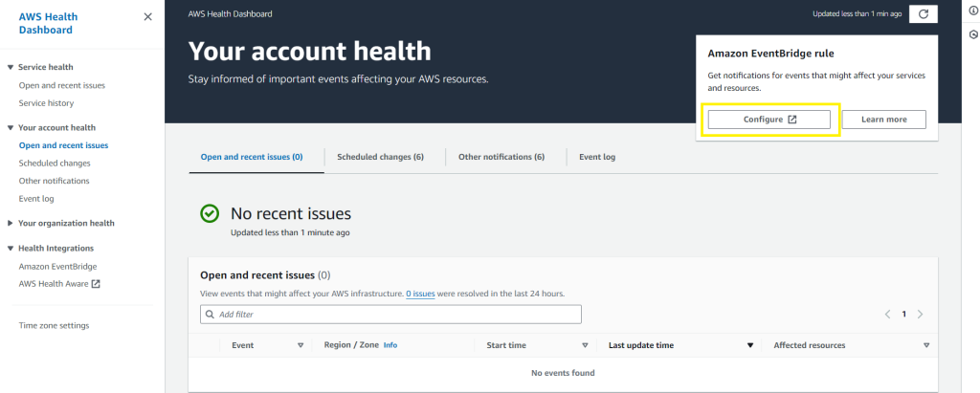Click the Add filter search field
Screen dimensions: 980x393
point(390,315)
